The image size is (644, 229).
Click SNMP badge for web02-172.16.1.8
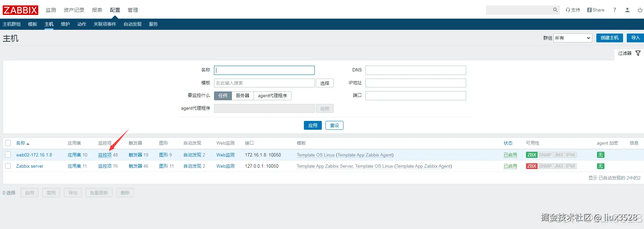[x=545, y=155]
